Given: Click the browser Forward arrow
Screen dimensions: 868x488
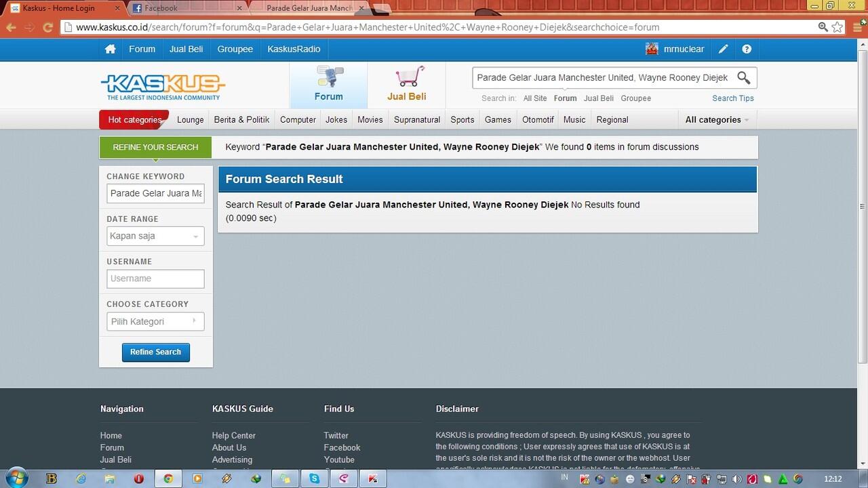Looking at the screenshot, I should pos(29,27).
